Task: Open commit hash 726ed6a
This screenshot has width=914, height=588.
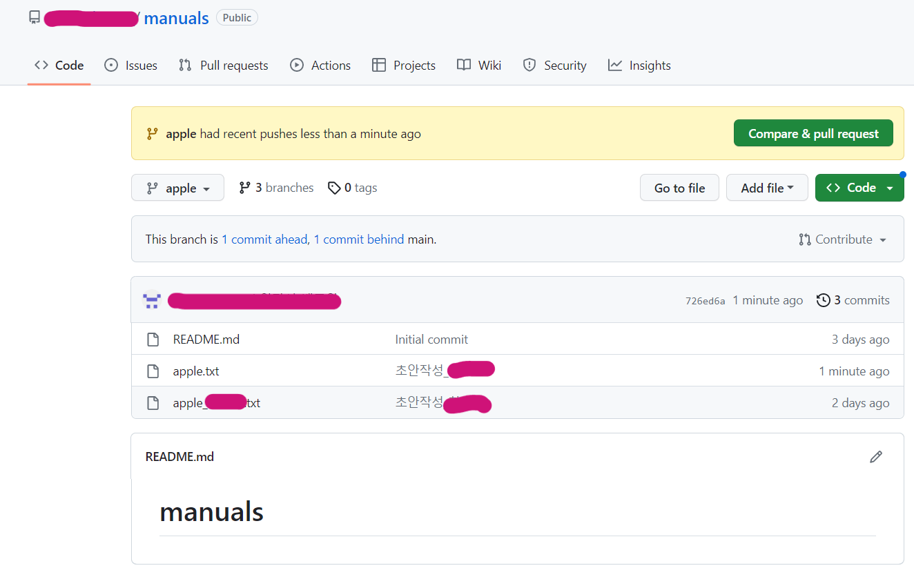Action: (705, 301)
